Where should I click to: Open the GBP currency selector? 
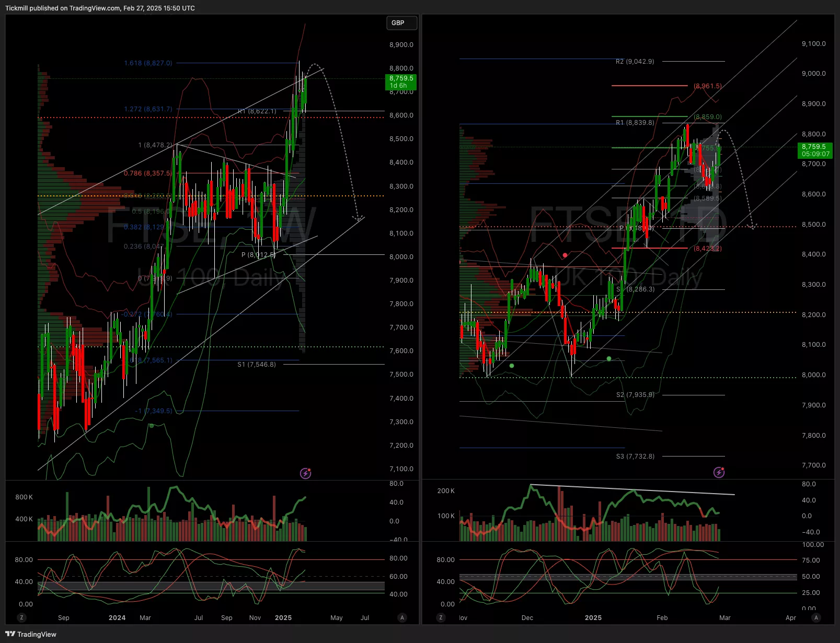(401, 23)
